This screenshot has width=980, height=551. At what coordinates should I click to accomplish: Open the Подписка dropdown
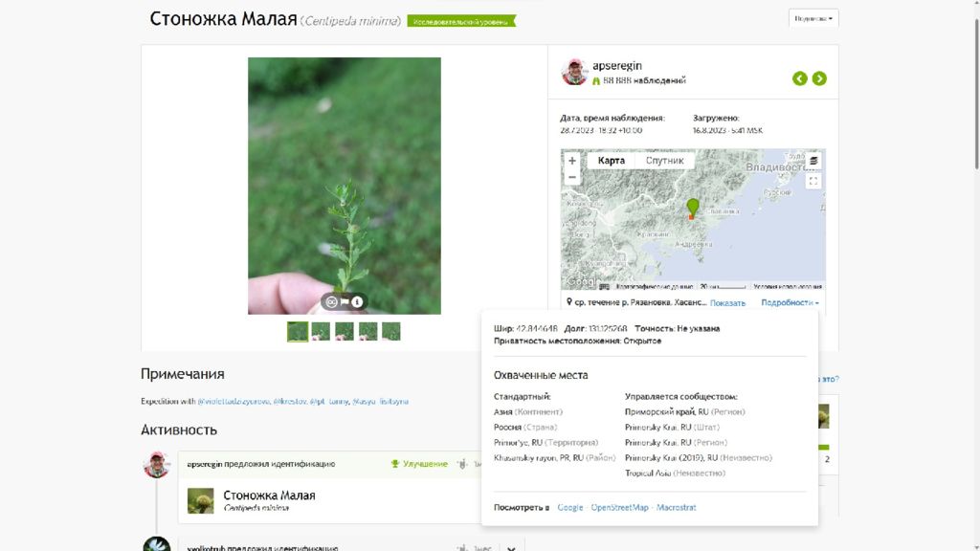pyautogui.click(x=813, y=19)
